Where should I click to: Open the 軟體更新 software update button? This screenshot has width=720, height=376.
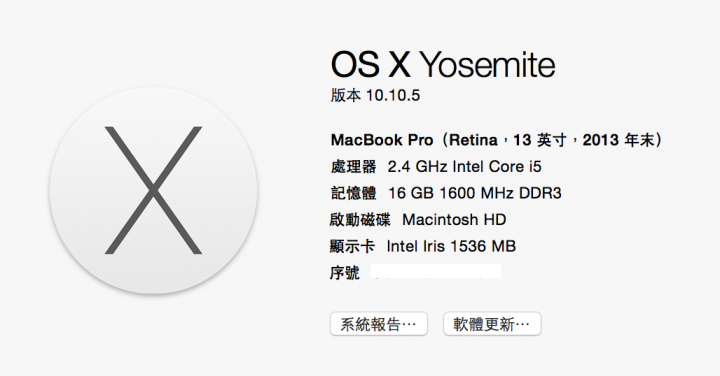click(492, 324)
